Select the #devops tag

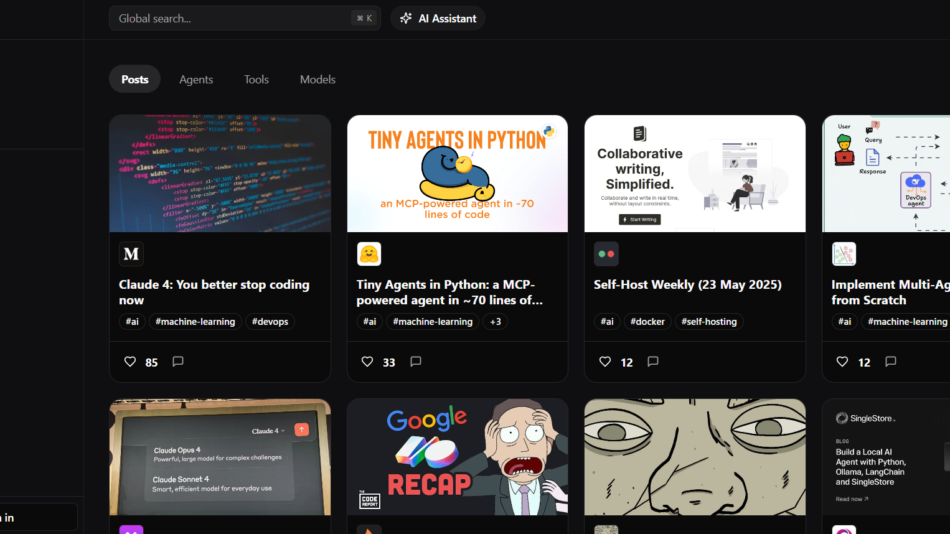(270, 321)
